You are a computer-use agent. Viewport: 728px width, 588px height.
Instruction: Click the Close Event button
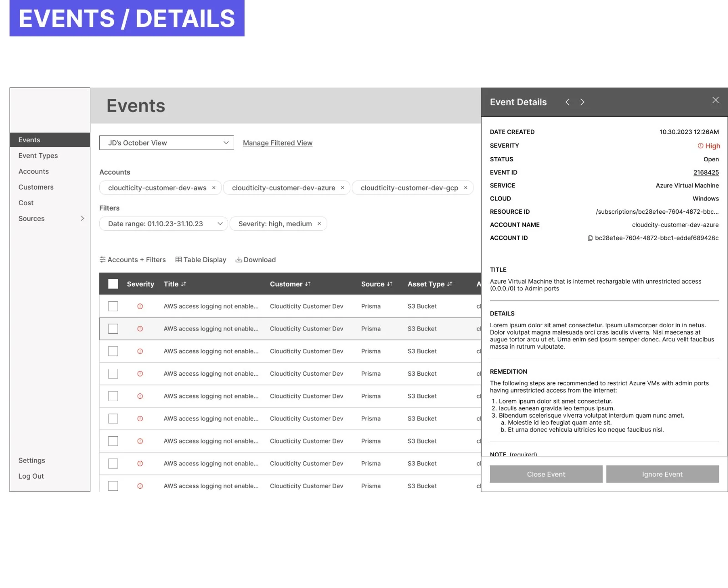pos(546,474)
